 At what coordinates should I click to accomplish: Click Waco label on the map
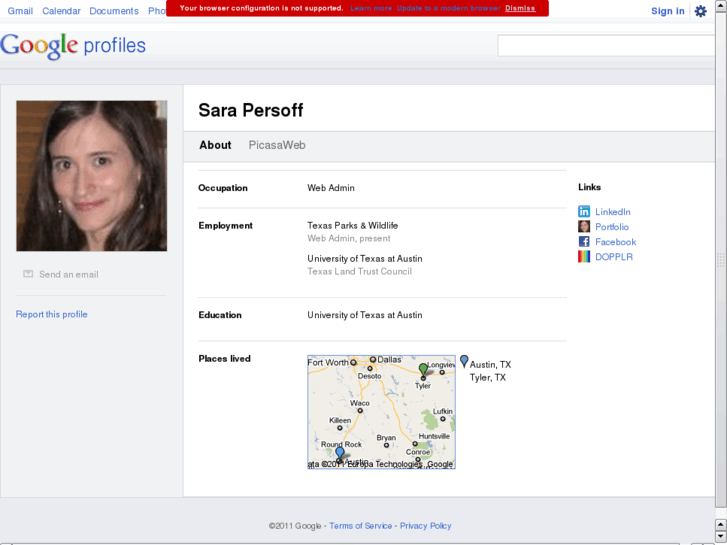359,403
